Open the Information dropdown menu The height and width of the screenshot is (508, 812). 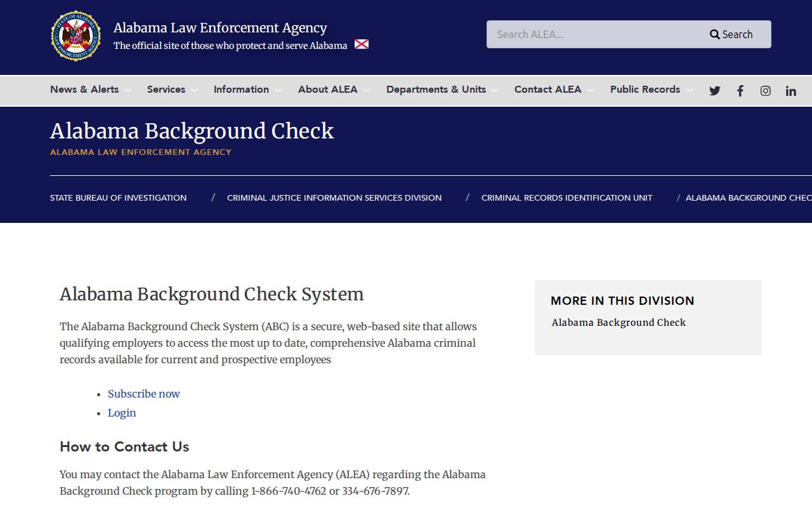coord(248,90)
